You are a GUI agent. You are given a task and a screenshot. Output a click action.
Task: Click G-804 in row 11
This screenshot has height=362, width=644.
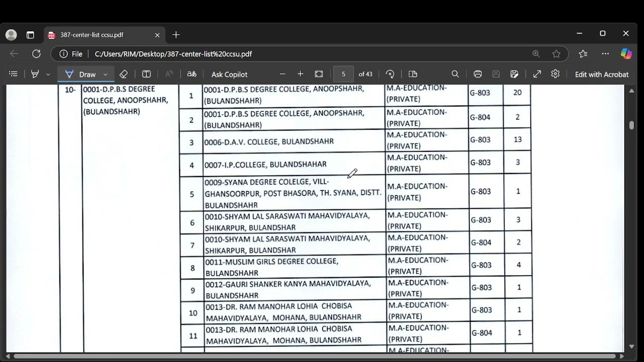tap(482, 332)
